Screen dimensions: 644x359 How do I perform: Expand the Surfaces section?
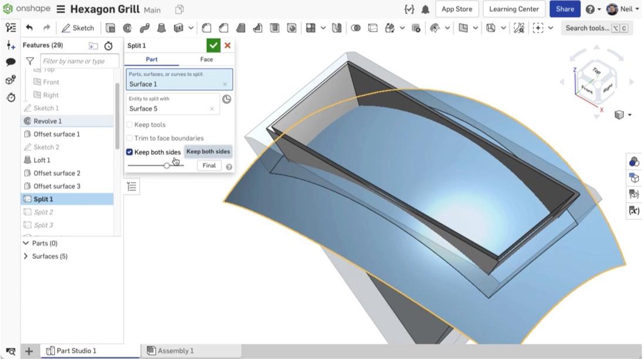[26, 255]
